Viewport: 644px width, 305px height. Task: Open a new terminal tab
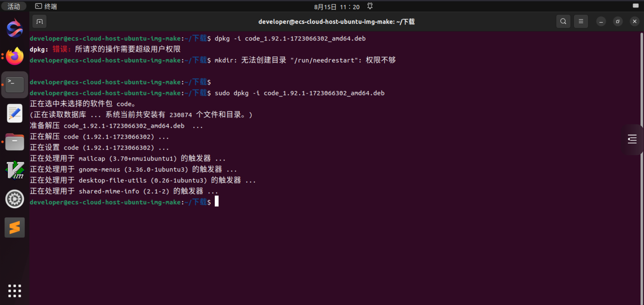pos(39,21)
